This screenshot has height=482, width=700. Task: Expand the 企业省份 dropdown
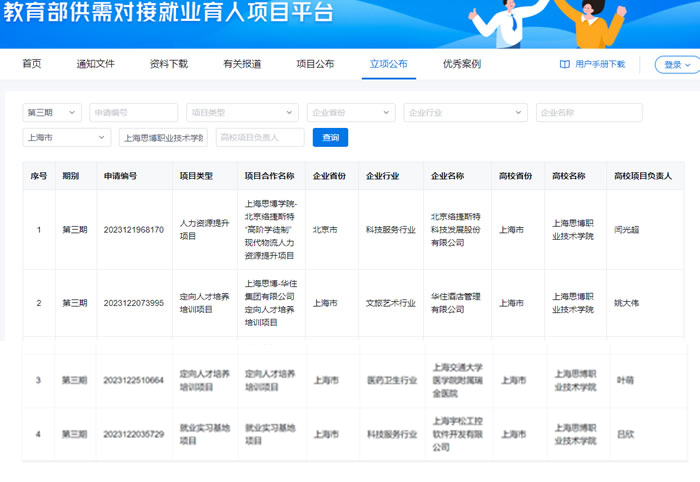[351, 112]
